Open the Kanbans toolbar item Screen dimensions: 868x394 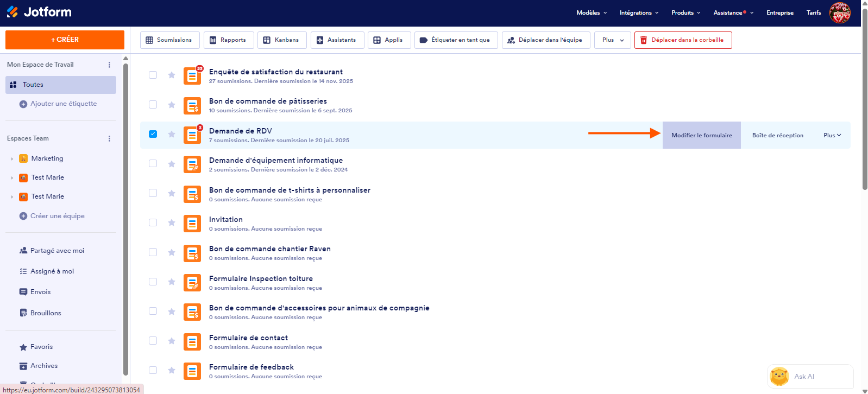(x=282, y=40)
